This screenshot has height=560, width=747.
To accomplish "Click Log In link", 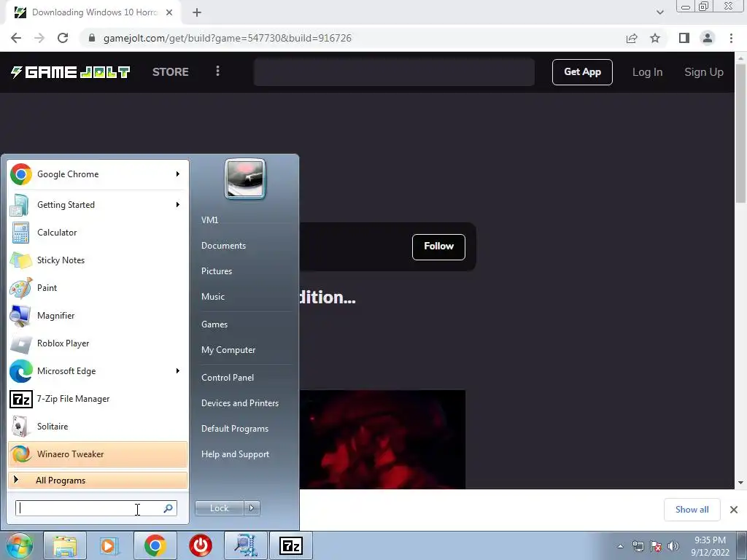I will pos(647,72).
